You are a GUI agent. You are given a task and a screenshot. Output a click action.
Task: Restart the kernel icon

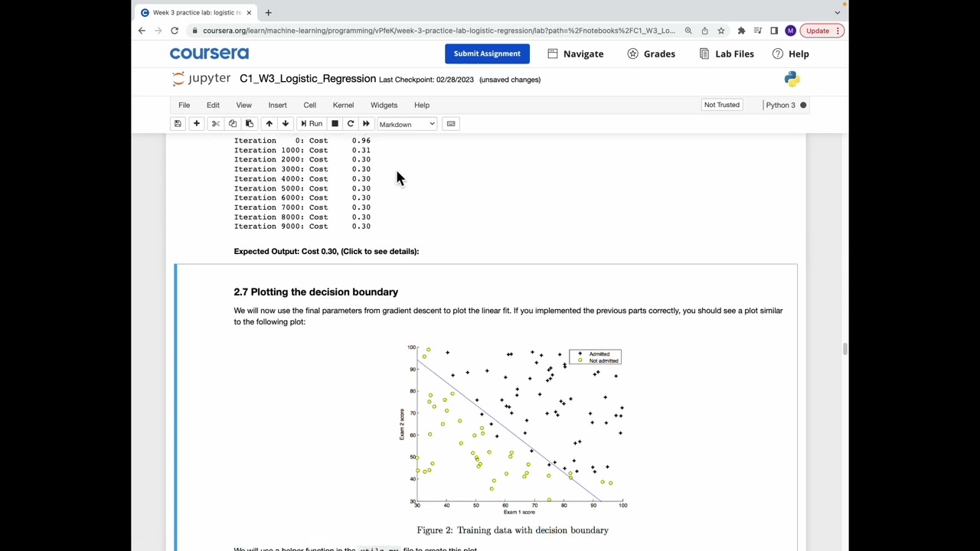[x=351, y=124]
